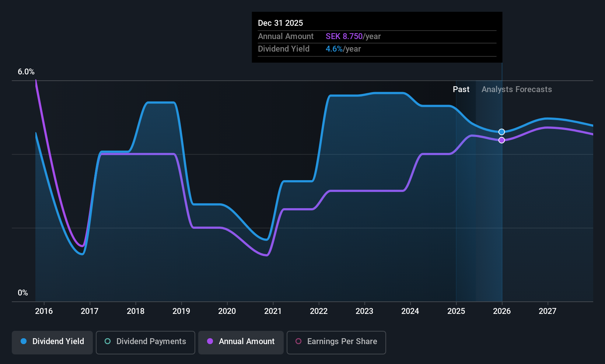The image size is (605, 364).
Task: Click the 2026 x-axis label
Action: click(502, 311)
